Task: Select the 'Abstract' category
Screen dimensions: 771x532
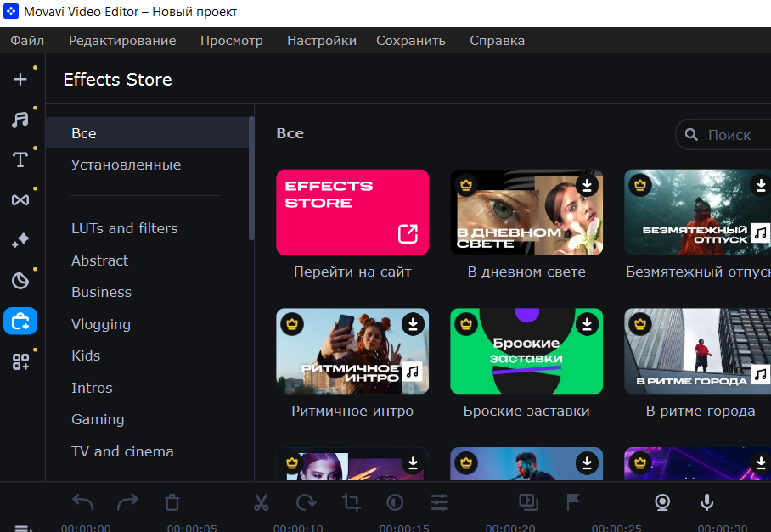Action: point(100,260)
